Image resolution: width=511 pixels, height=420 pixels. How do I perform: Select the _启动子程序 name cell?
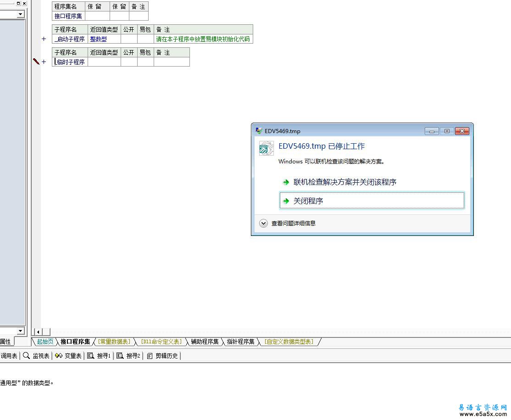(70, 39)
